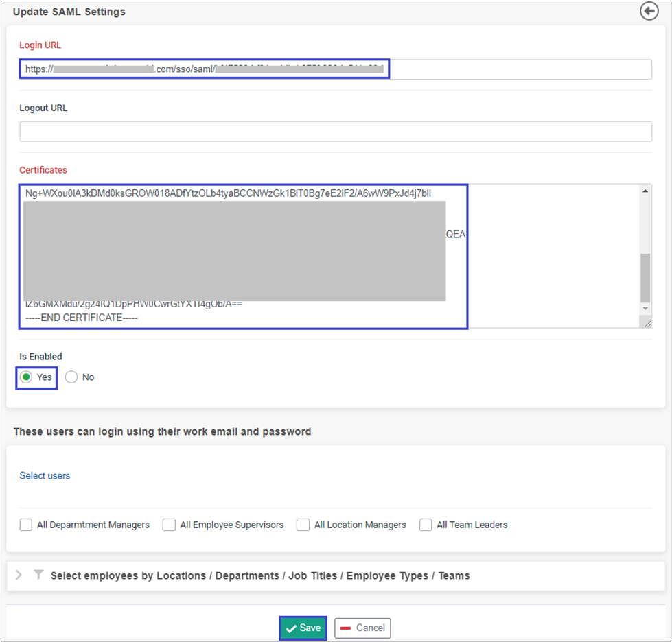Click the certificates scrollbar thumb

click(x=645, y=278)
